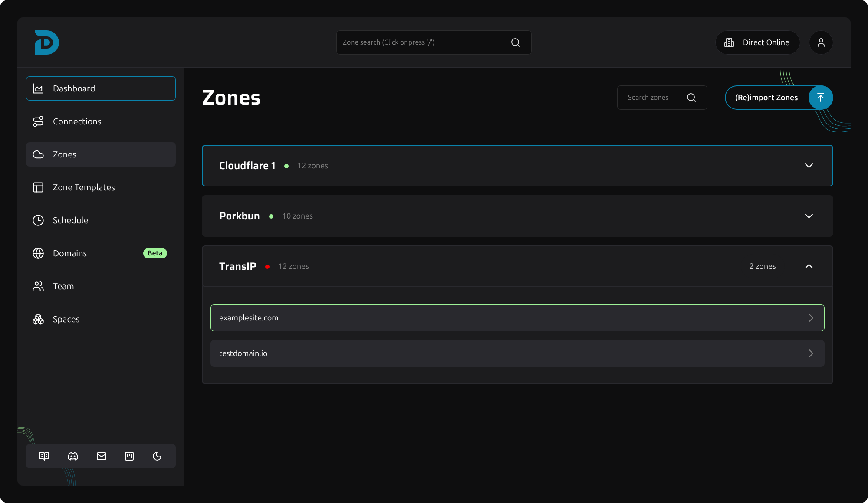The height and width of the screenshot is (503, 868).
Task: Click the TransIP heading
Action: pyautogui.click(x=238, y=266)
